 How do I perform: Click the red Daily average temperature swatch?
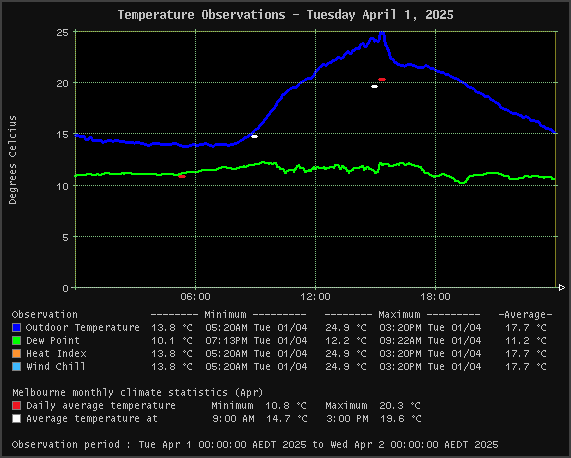coord(16,406)
